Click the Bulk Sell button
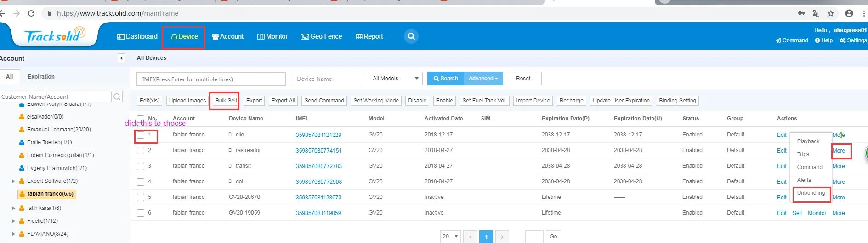The image size is (868, 243). [x=226, y=101]
